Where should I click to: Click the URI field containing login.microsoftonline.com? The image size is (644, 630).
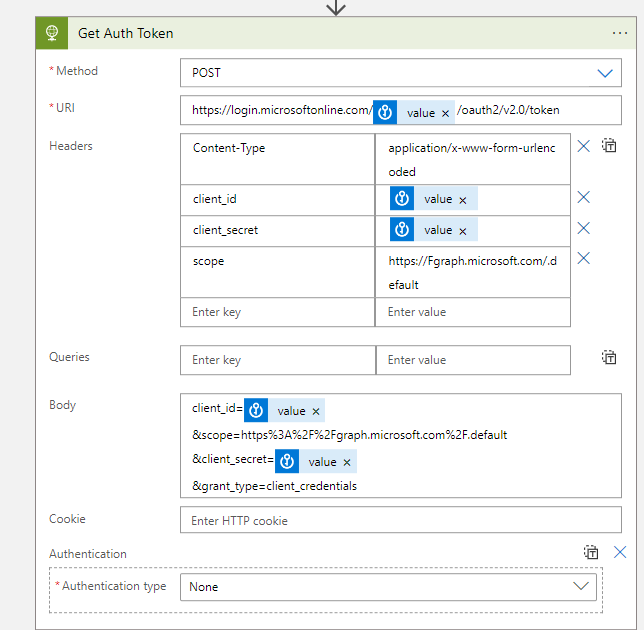pos(400,110)
